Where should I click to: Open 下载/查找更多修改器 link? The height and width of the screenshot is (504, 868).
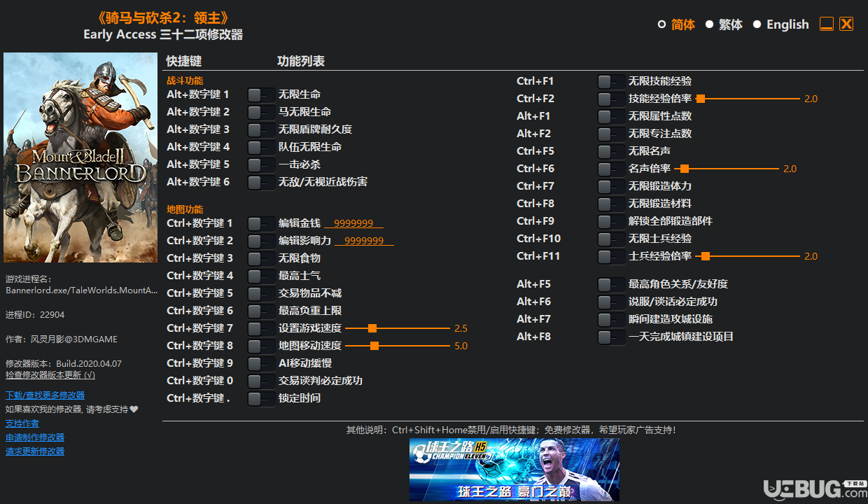coord(45,395)
